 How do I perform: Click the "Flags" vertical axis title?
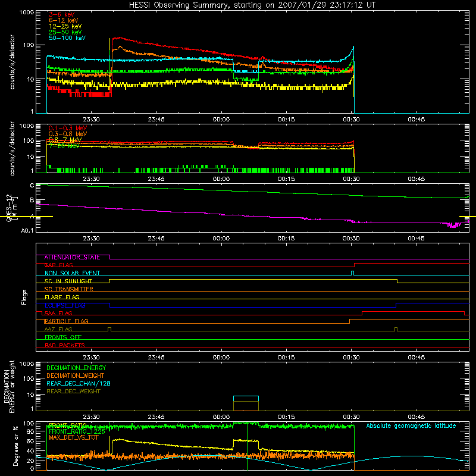coord(24,297)
